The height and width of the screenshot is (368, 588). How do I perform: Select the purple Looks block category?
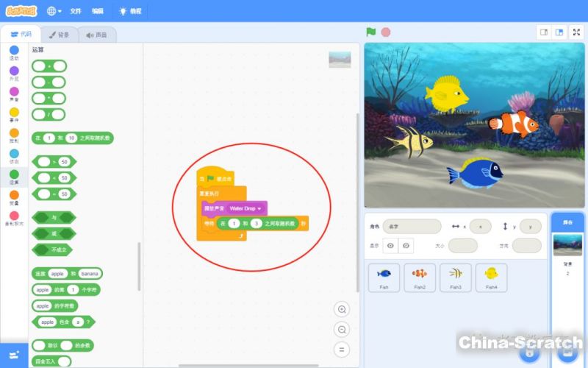tap(14, 74)
